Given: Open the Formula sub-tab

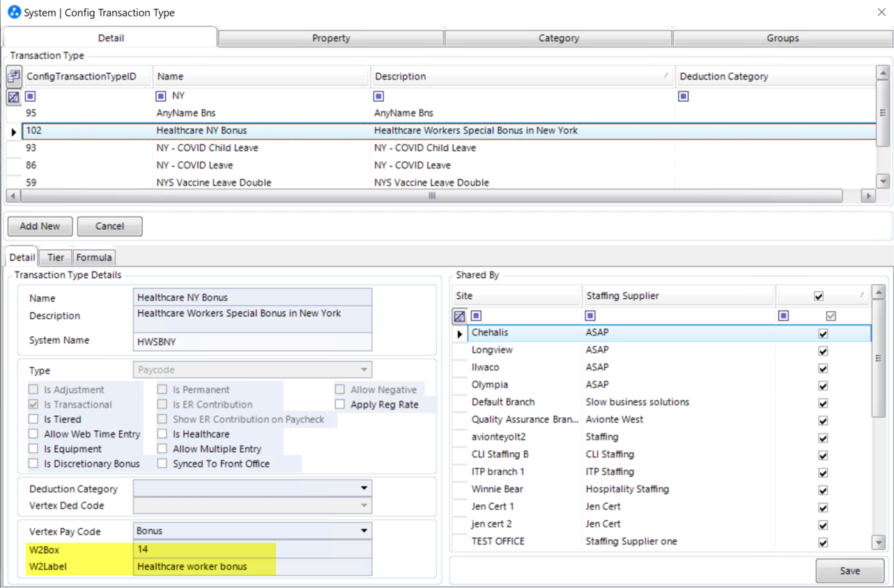Looking at the screenshot, I should tap(94, 258).
